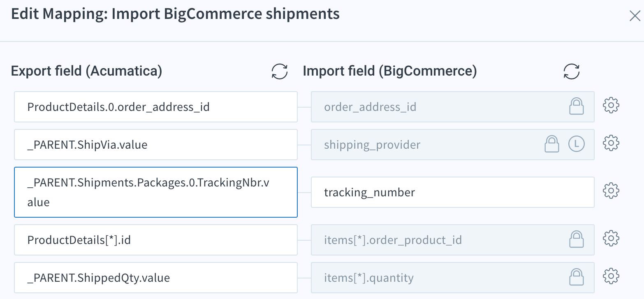Click the lock icon on order_address_id

click(x=576, y=107)
